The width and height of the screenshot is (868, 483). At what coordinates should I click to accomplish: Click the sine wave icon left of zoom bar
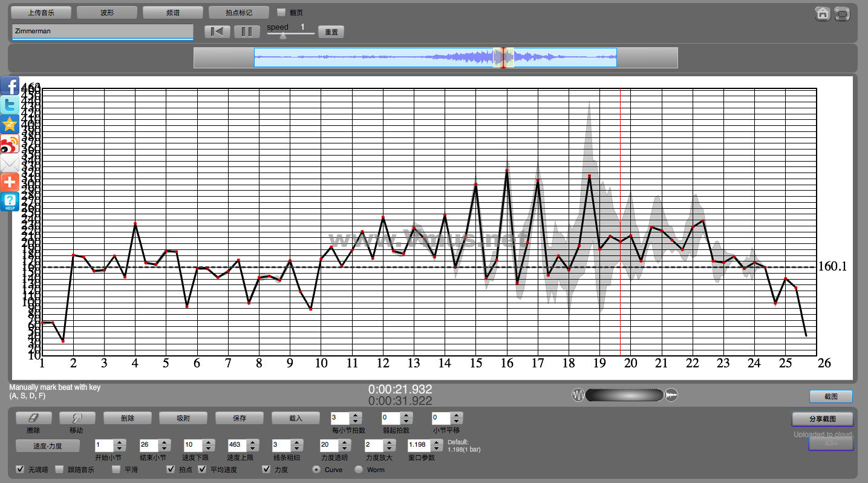(578, 395)
